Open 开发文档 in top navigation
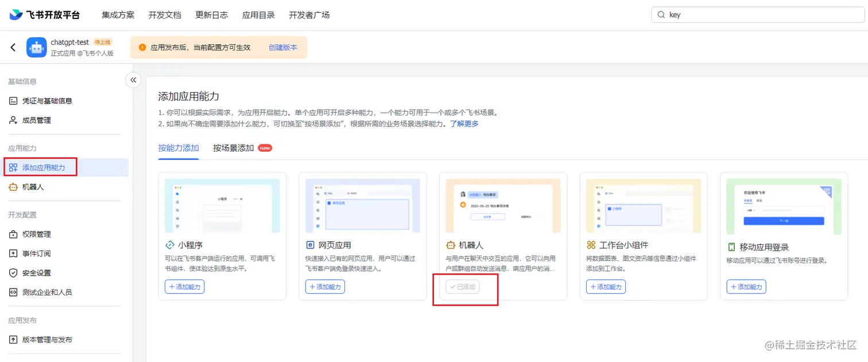The image size is (868, 362). click(x=165, y=15)
